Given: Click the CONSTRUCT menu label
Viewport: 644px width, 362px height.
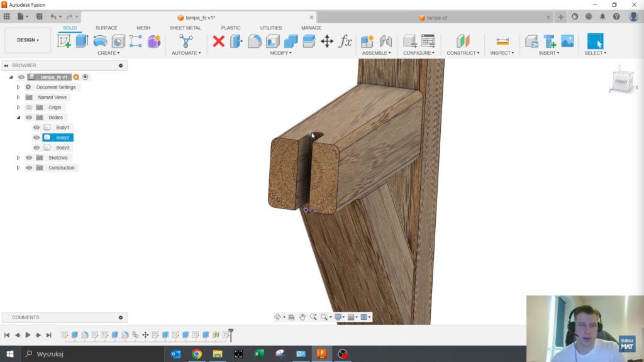Looking at the screenshot, I should pyautogui.click(x=463, y=53).
